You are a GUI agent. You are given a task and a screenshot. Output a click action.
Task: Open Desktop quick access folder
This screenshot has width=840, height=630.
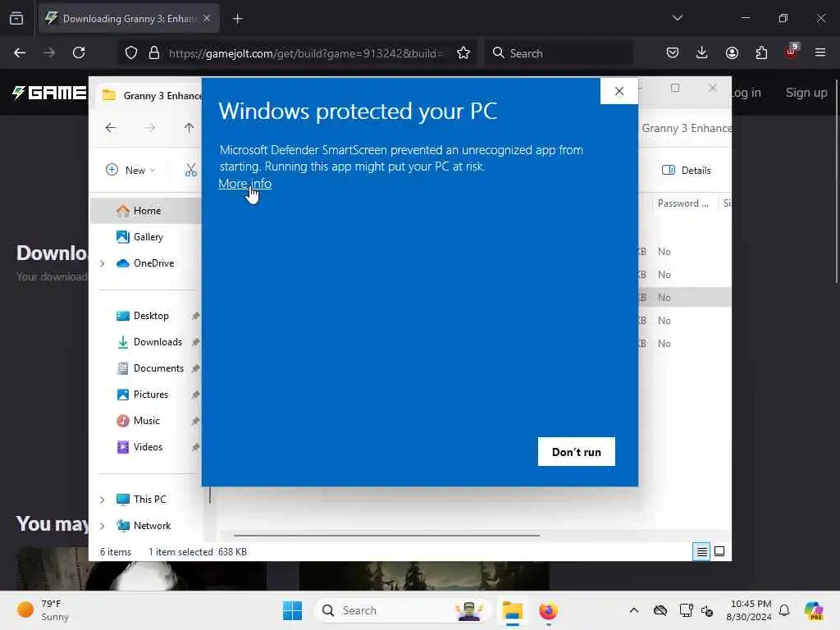pos(151,316)
